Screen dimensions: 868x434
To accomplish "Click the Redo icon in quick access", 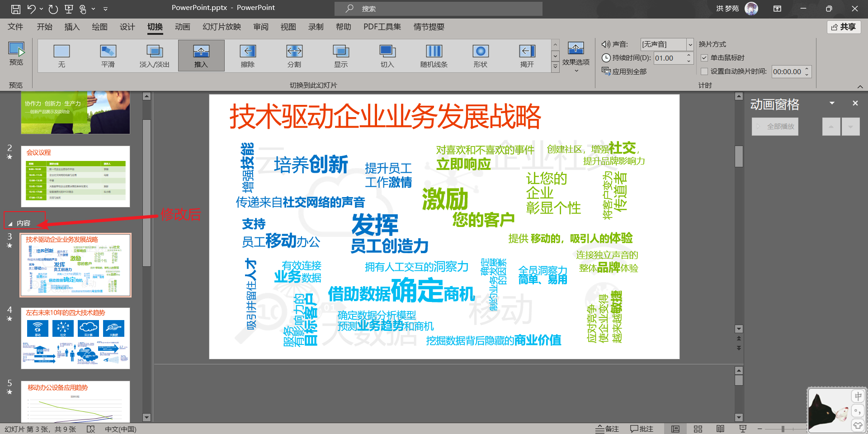I will 53,9.
